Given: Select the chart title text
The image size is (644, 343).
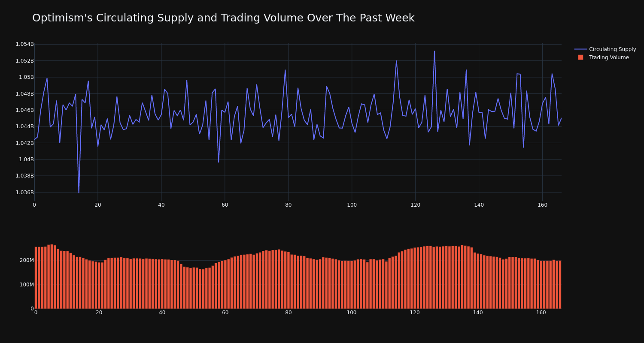Looking at the screenshot, I should click(x=223, y=18).
